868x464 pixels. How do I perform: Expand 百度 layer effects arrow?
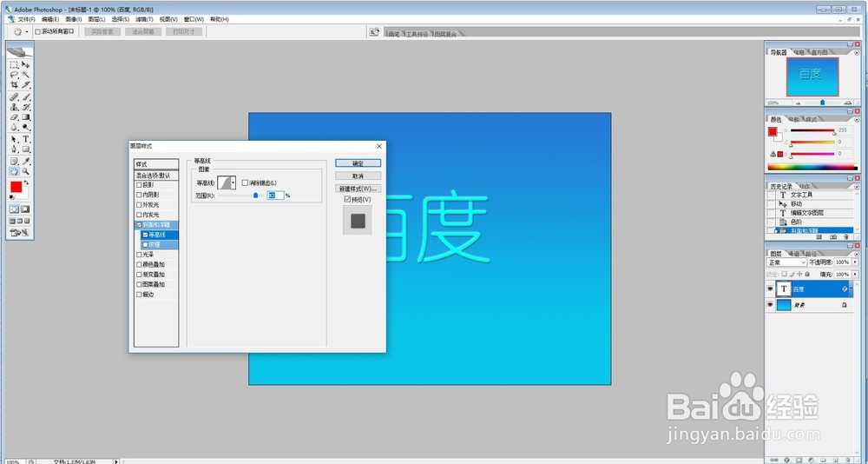pos(851,289)
